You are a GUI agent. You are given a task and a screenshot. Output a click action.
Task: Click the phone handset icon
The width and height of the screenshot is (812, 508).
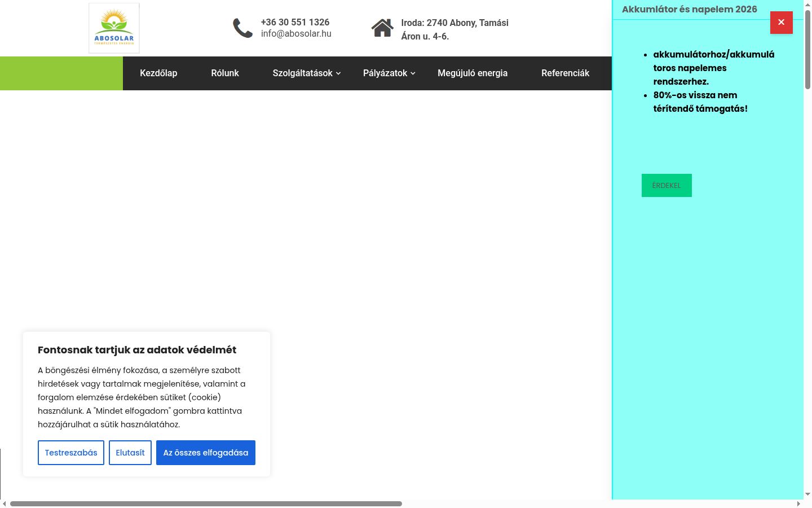click(243, 28)
